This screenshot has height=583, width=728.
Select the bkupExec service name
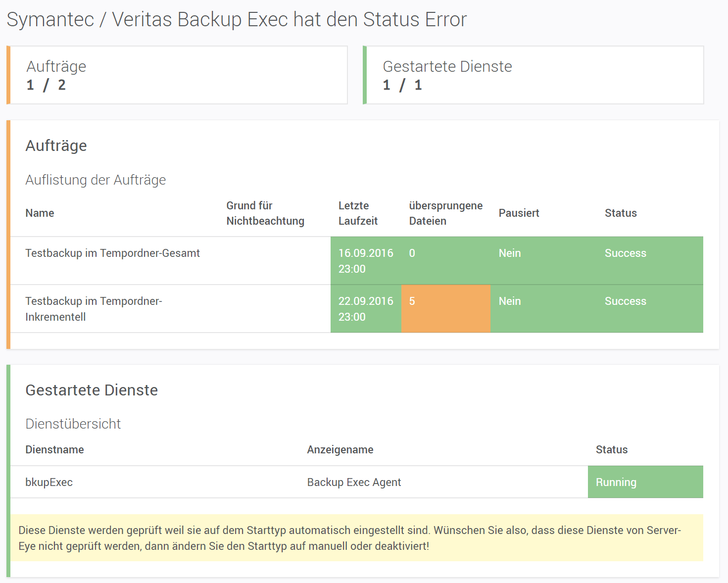tap(49, 483)
